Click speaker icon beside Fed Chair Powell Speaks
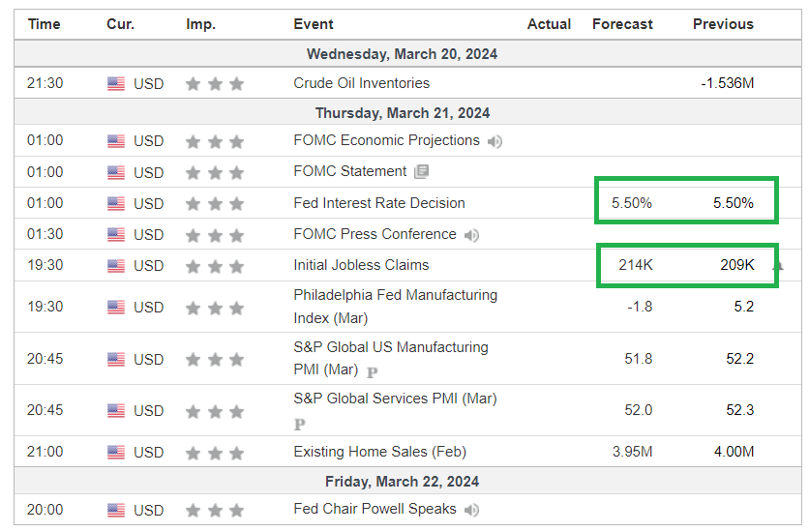Viewport: 809px width, 532px height. [471, 511]
